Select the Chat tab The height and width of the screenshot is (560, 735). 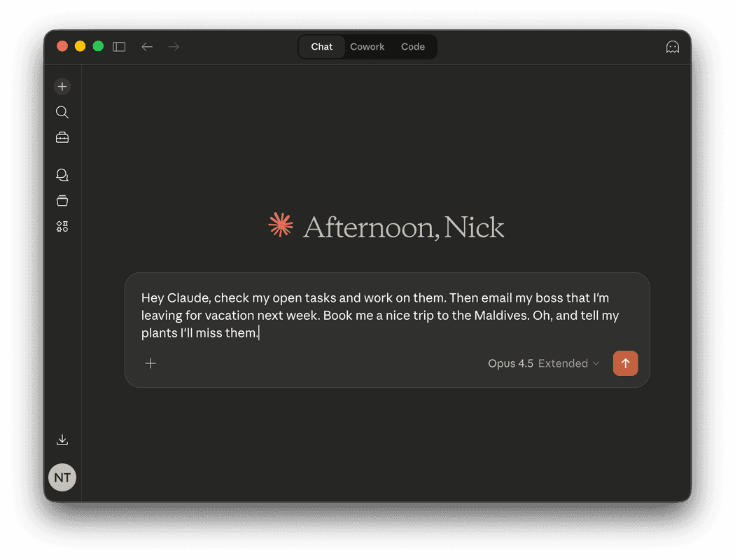click(321, 46)
